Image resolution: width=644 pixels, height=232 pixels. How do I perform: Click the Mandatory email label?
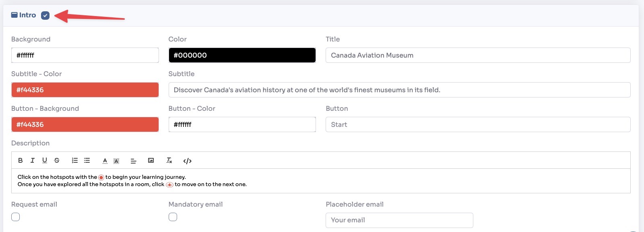click(x=196, y=204)
